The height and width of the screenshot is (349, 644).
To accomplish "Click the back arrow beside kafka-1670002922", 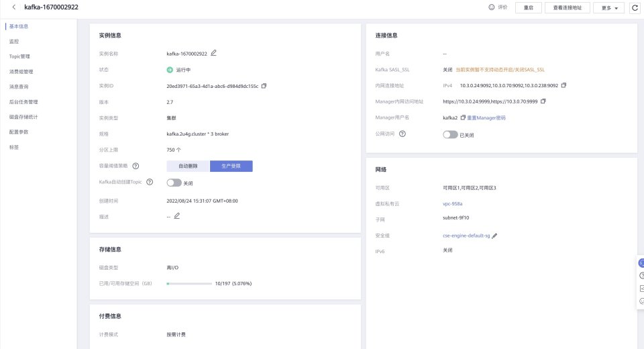I will tap(14, 7).
